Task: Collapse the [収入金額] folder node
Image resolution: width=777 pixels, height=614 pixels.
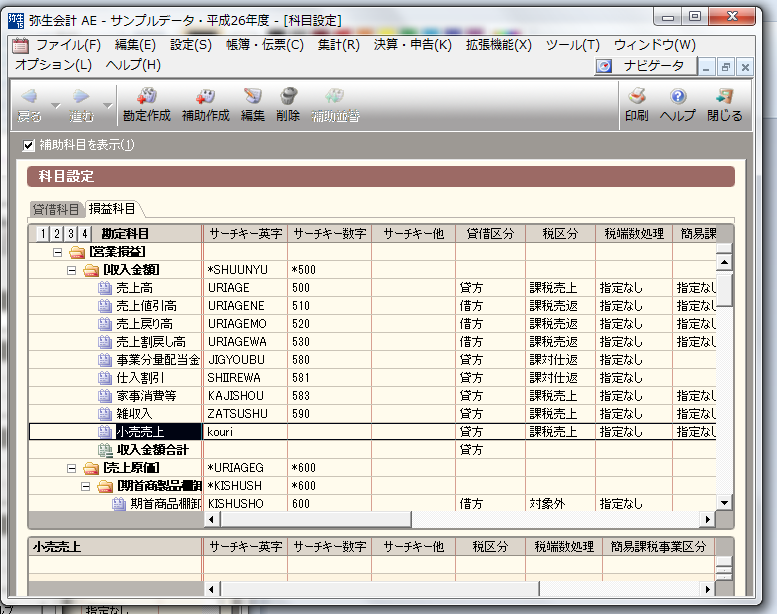Action: coord(72,270)
